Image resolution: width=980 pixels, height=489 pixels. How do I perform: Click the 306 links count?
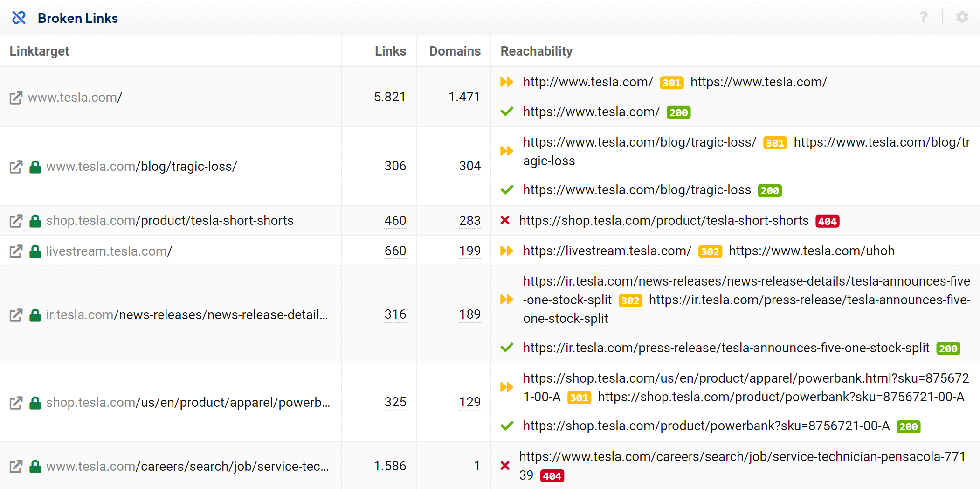tap(395, 166)
